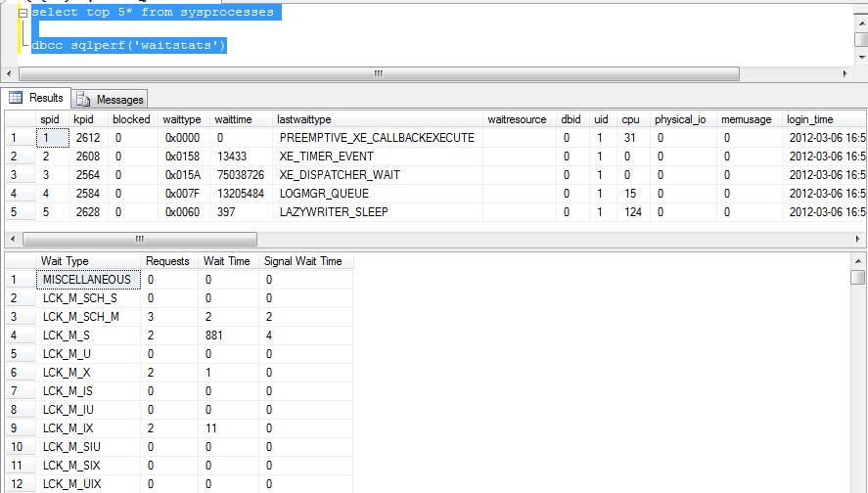This screenshot has height=493, width=868.
Task: Click the wait stats grid's scroll-up arrow
Action: click(x=858, y=260)
